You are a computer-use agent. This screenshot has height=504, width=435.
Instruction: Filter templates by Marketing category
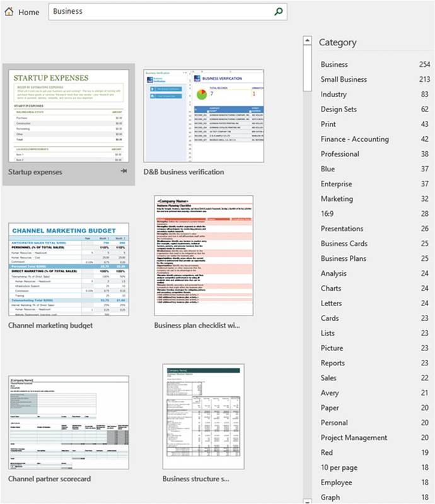tap(337, 199)
